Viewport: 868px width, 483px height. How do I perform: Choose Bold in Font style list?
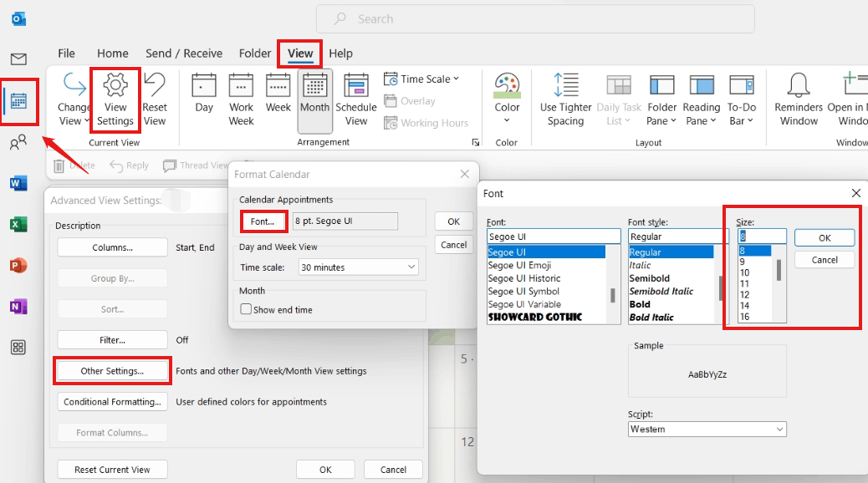point(640,304)
